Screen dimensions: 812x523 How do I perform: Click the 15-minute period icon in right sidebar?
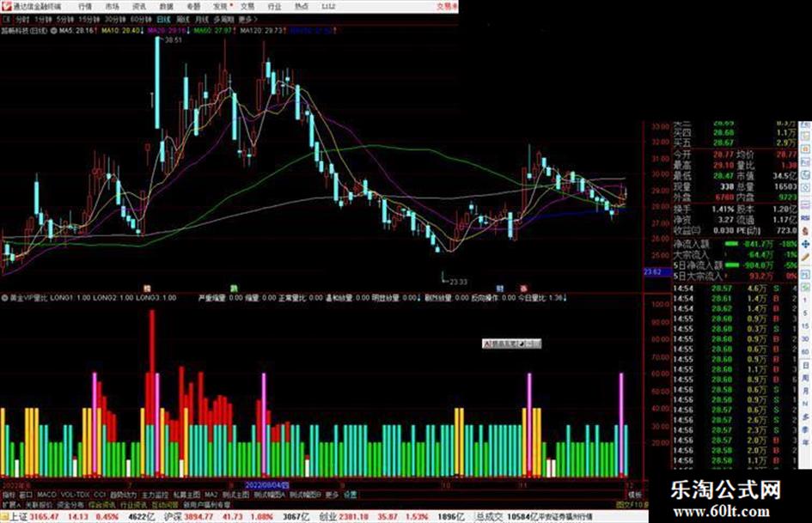coord(805,326)
